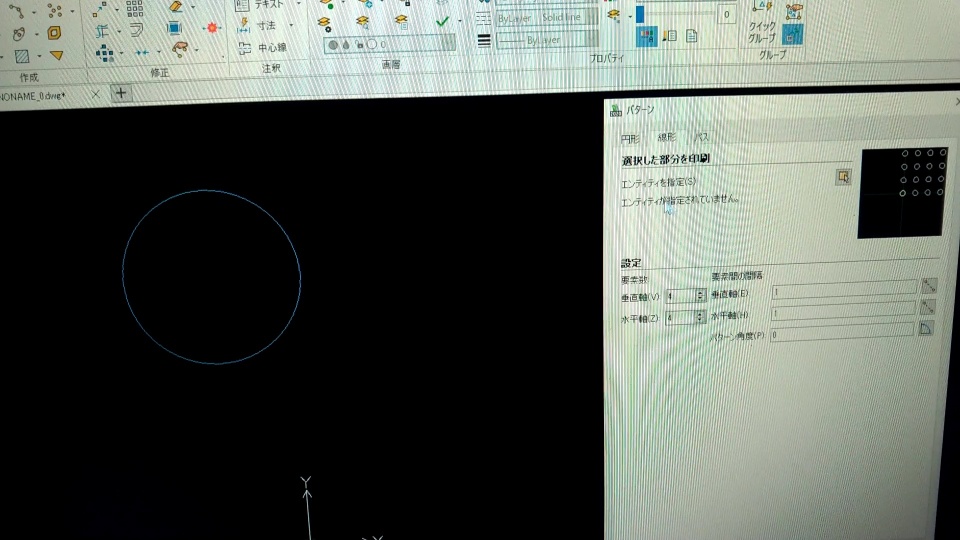Select the blue square stretch tool
This screenshot has height=540, width=960.
[174, 28]
